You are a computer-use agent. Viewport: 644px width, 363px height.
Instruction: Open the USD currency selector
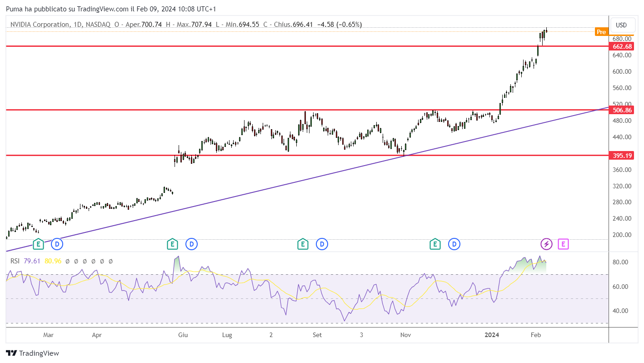pos(621,25)
